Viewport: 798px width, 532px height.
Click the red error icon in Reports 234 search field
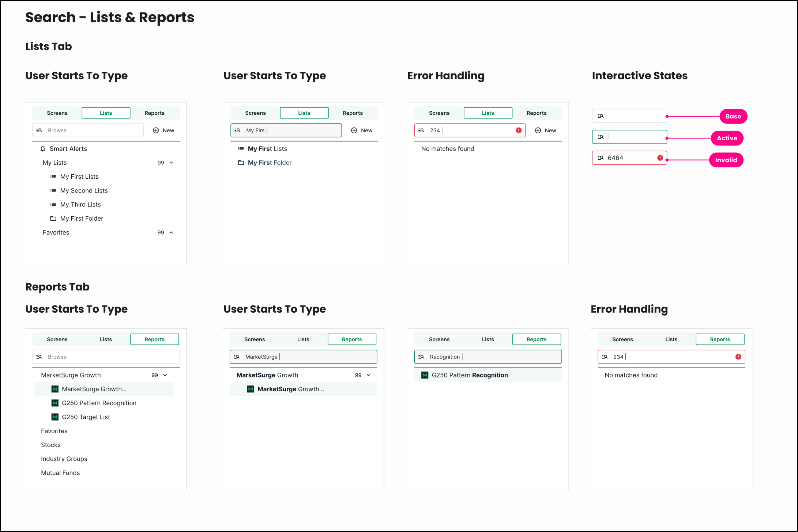[x=738, y=357]
